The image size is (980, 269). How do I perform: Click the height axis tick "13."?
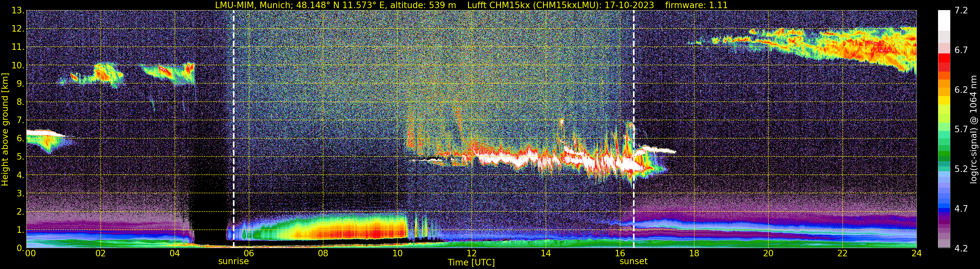(x=18, y=11)
